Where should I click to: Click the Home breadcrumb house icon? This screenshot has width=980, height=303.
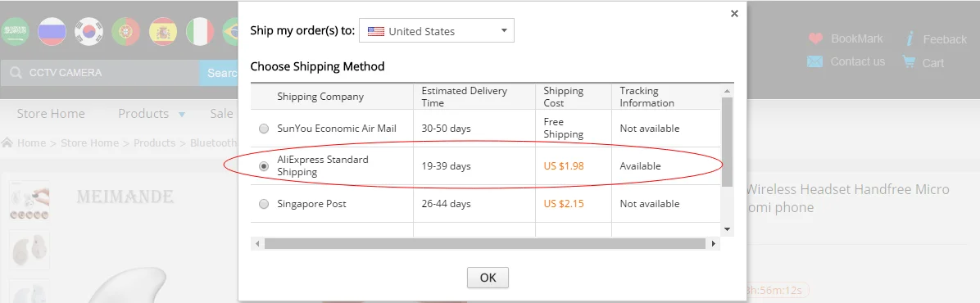pos(7,142)
